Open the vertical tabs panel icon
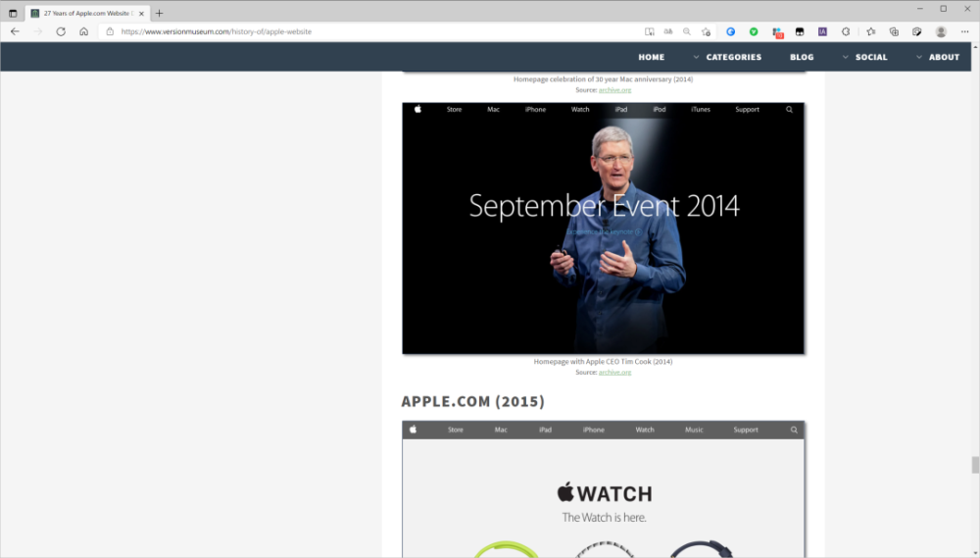 [x=13, y=13]
